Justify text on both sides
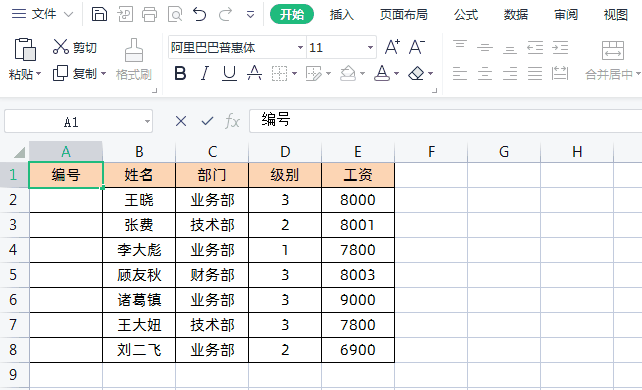This screenshot has width=642, height=390. pos(535,74)
